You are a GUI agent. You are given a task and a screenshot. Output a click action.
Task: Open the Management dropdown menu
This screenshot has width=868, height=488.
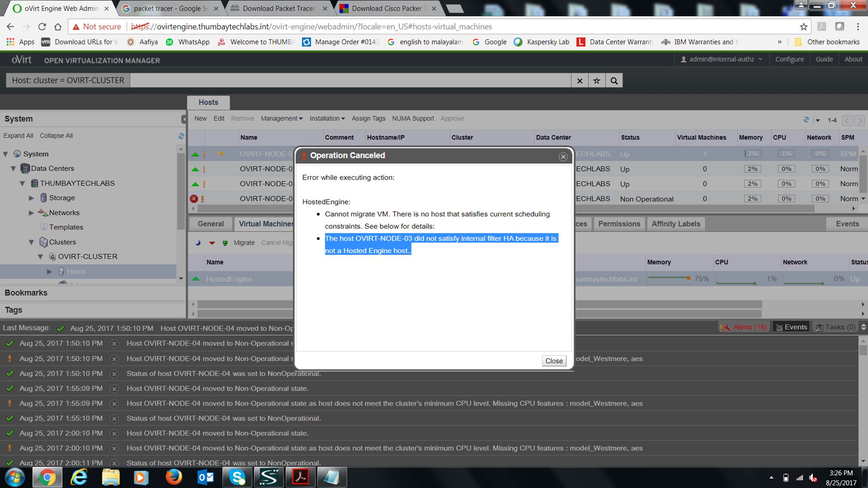click(x=281, y=119)
